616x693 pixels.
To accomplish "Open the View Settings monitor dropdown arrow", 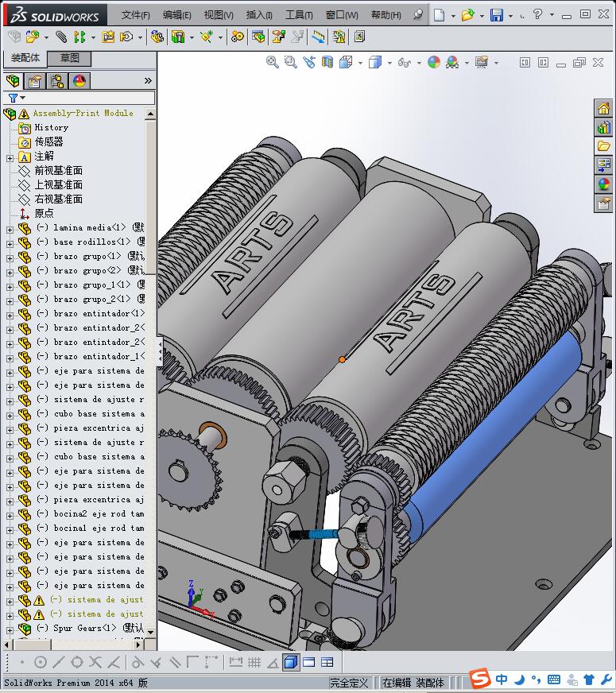I will [x=496, y=63].
